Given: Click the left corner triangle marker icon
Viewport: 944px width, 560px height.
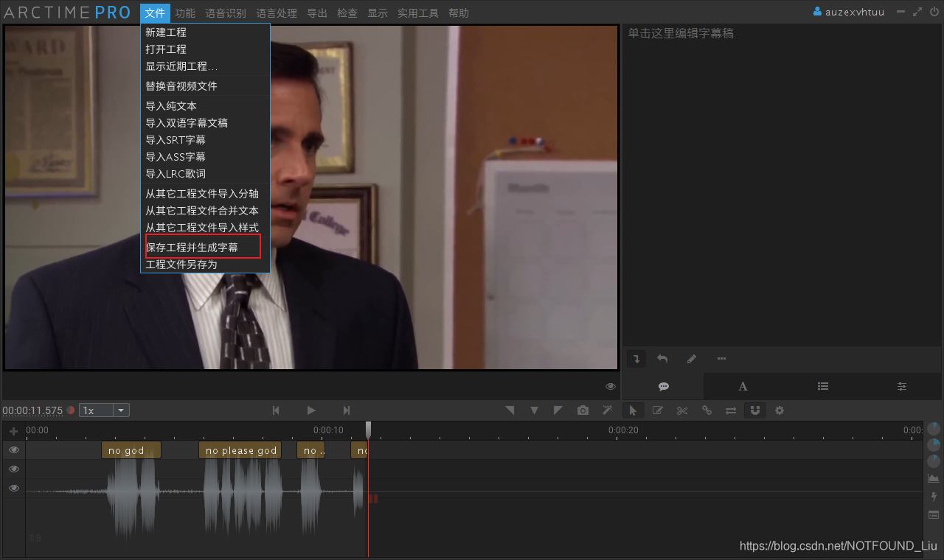Looking at the screenshot, I should 510,410.
